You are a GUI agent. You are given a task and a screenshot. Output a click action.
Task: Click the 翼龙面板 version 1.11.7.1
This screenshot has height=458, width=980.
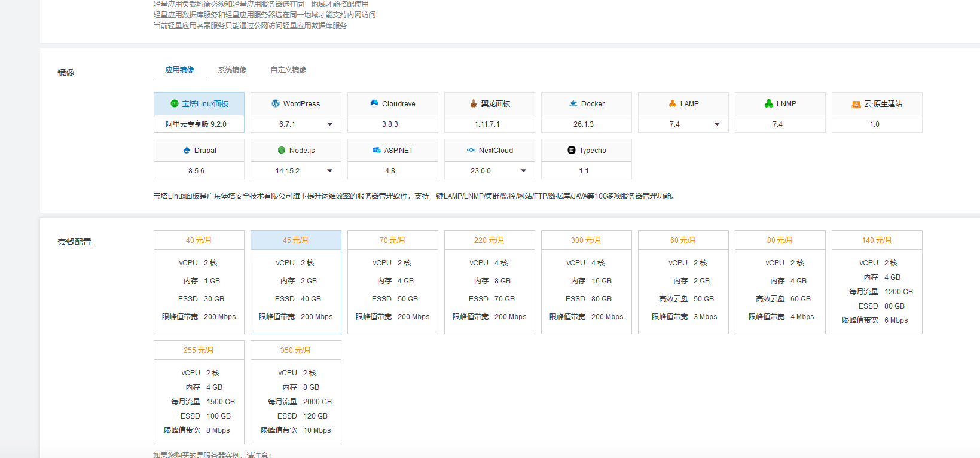pos(490,124)
